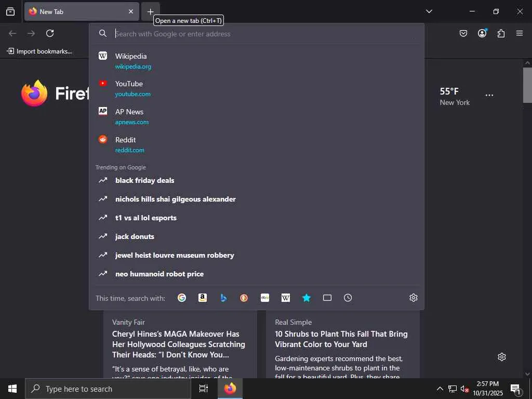Image resolution: width=532 pixels, height=399 pixels.
Task: Search 'nichols hills shai gilgeous alexander'
Action: pyautogui.click(x=257, y=199)
